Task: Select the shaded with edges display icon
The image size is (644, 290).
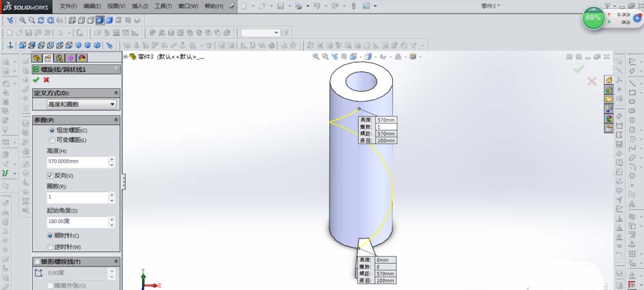Action: (100, 20)
